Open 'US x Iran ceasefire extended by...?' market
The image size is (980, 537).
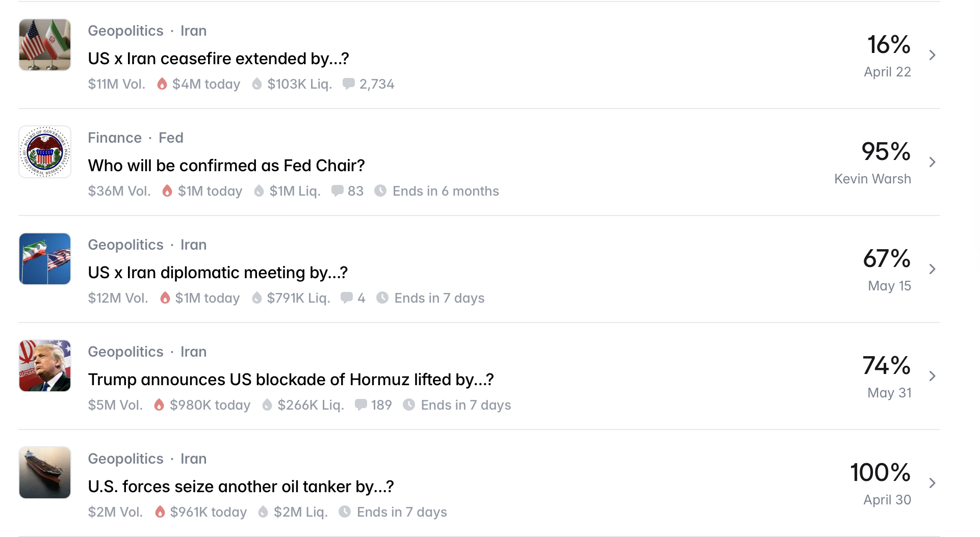218,59
